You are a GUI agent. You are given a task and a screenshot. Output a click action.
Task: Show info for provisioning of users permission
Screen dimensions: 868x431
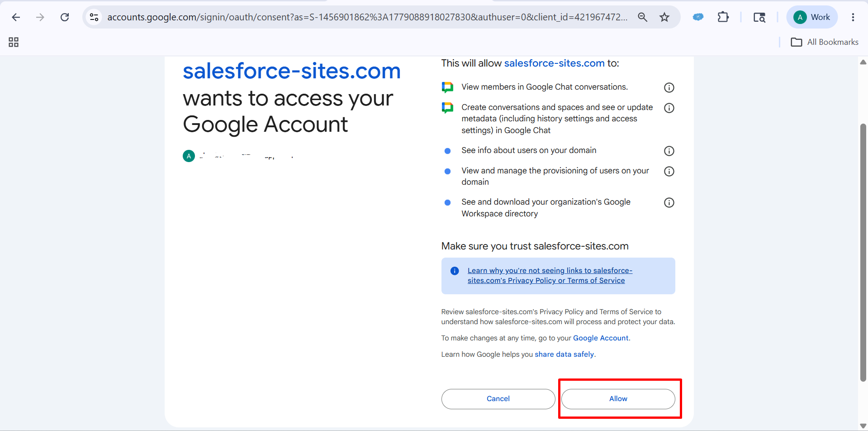tap(669, 171)
